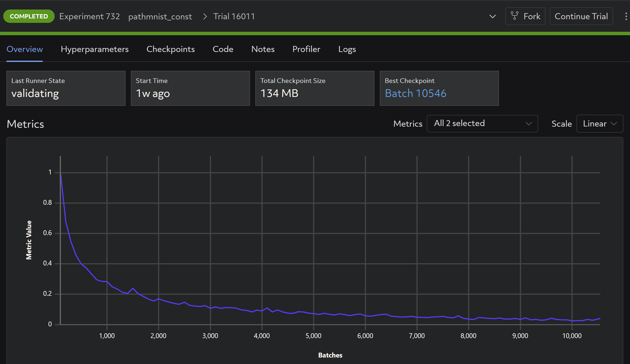Screen dimensions: 630x364
Task: Click the breadcrumb arrow before Trial 16011
Action: (205, 17)
